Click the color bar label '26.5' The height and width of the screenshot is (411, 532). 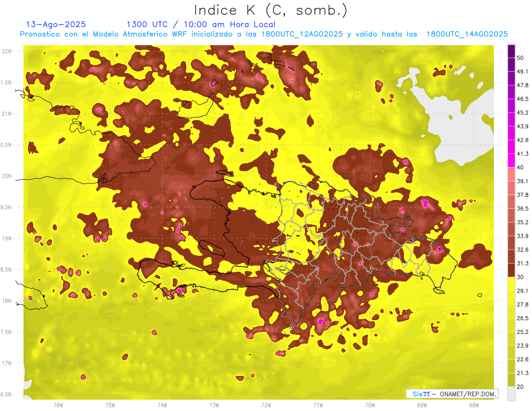pos(523,318)
